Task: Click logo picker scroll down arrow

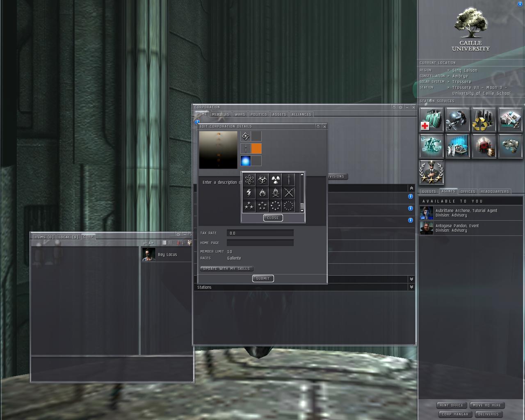Action: pyautogui.click(x=302, y=210)
